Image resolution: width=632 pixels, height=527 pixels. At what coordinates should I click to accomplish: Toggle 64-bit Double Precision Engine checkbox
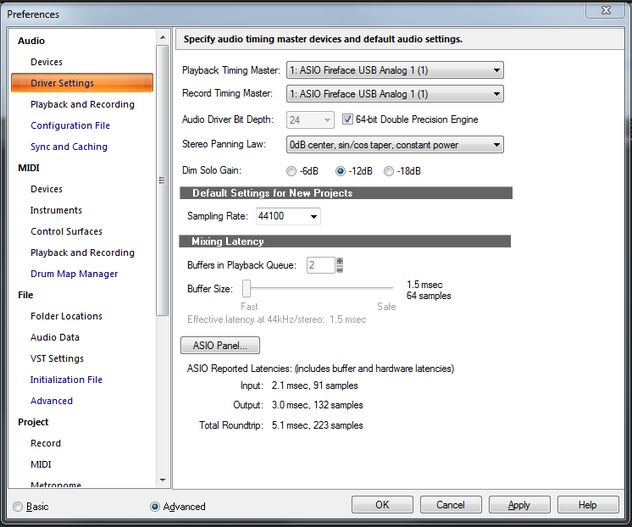[x=348, y=120]
